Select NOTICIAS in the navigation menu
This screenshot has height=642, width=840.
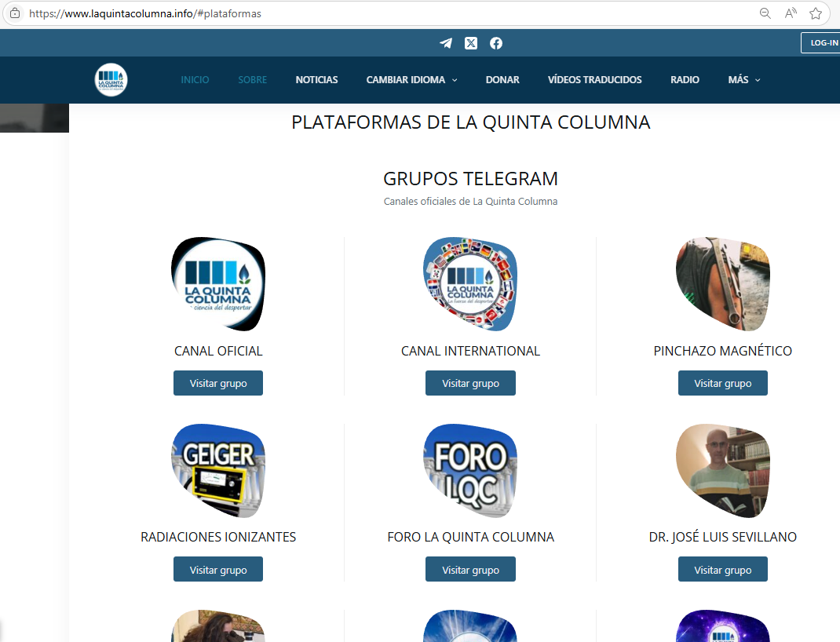pyautogui.click(x=316, y=79)
